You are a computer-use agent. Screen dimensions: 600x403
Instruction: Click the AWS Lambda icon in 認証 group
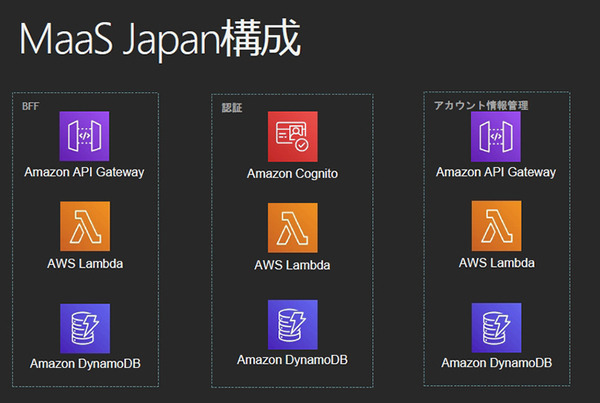(x=292, y=228)
